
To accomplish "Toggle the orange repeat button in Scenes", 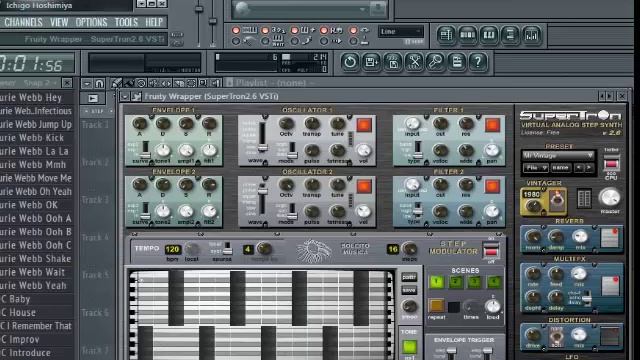I will [436, 305].
